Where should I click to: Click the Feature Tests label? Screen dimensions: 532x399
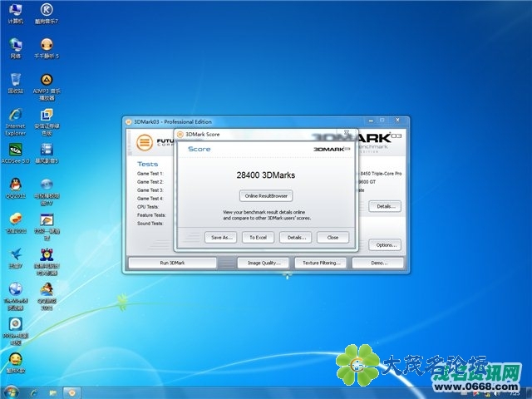151,215
